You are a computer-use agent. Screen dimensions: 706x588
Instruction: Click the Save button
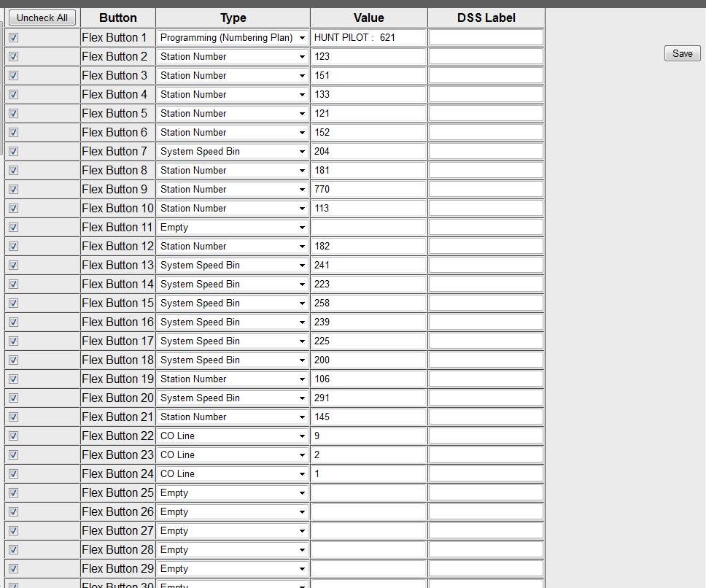[x=682, y=53]
